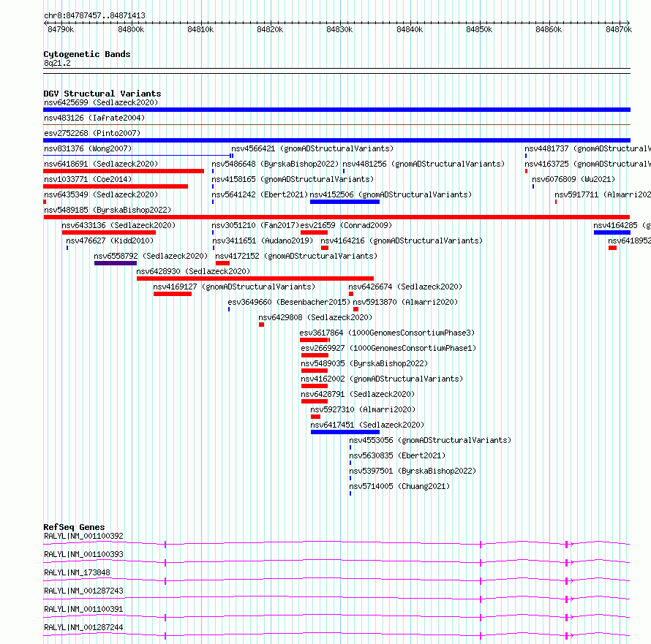The width and height of the screenshot is (651, 644).
Task: Open variant nsv6428791 (Sedlazeck2020)
Action: coord(358,394)
